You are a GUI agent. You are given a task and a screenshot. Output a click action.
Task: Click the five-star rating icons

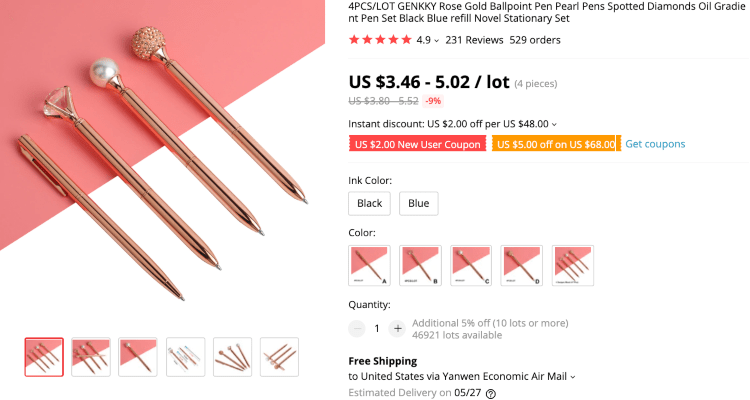379,40
